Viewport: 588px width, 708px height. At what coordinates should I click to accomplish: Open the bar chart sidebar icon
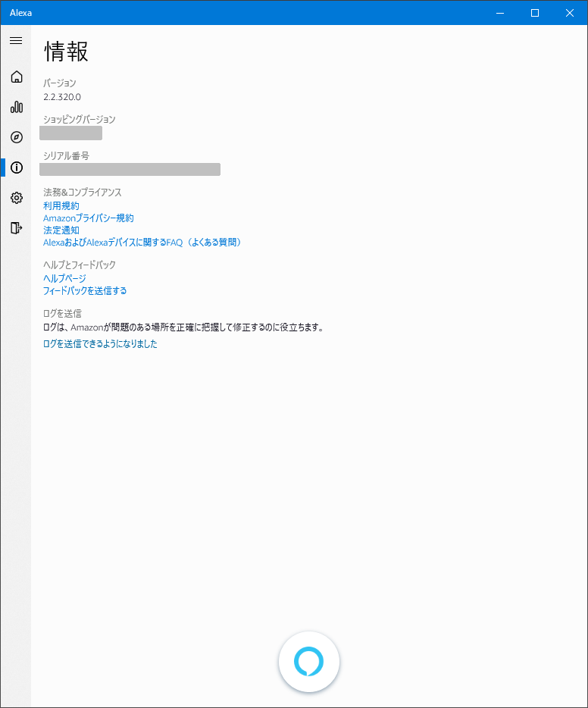tap(16, 107)
